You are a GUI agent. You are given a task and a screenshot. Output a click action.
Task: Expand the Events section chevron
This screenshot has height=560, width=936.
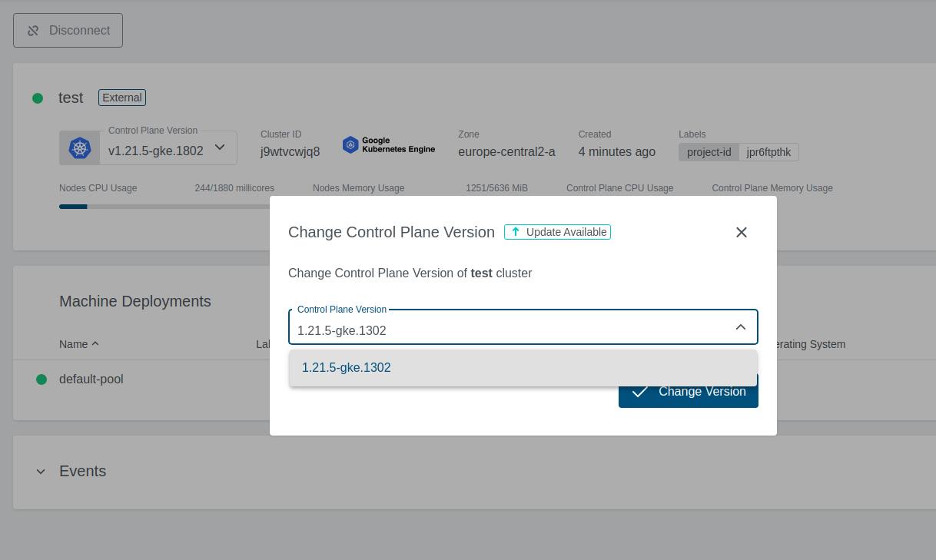(41, 472)
